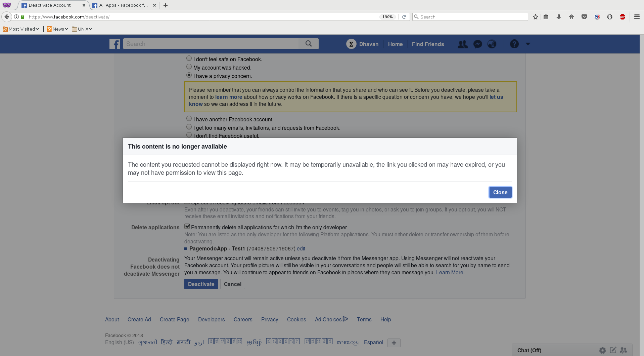This screenshot has width=644, height=356.
Task: Click the create group icon in Chat bar
Action: coord(624,350)
